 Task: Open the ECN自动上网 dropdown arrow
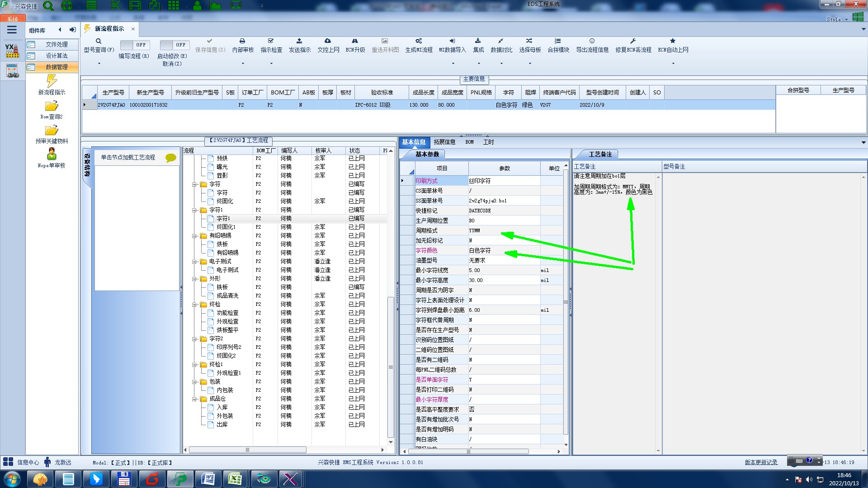673,63
